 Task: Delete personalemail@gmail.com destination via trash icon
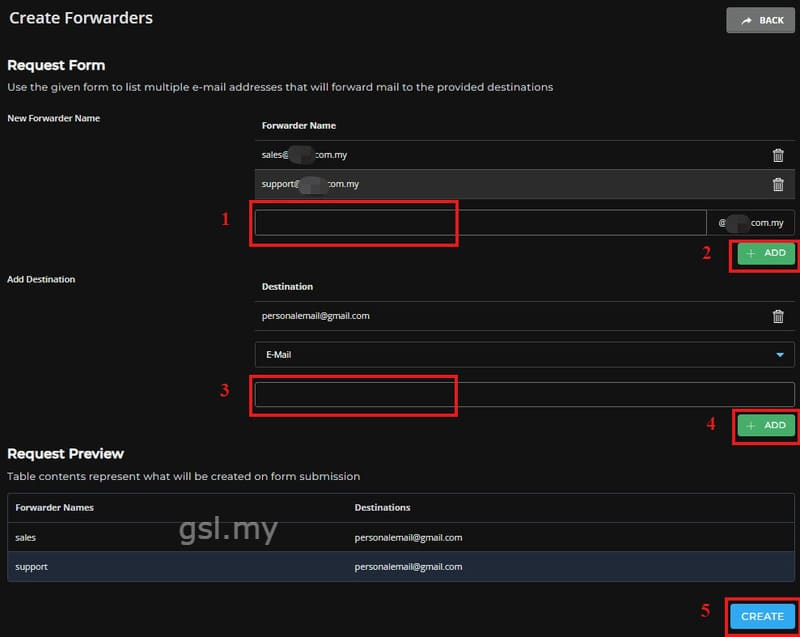click(x=778, y=316)
